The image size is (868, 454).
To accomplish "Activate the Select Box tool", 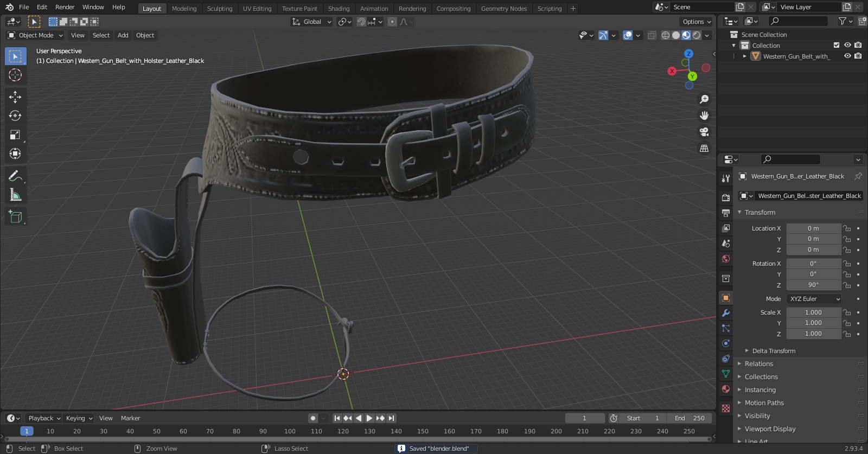I will [x=15, y=56].
